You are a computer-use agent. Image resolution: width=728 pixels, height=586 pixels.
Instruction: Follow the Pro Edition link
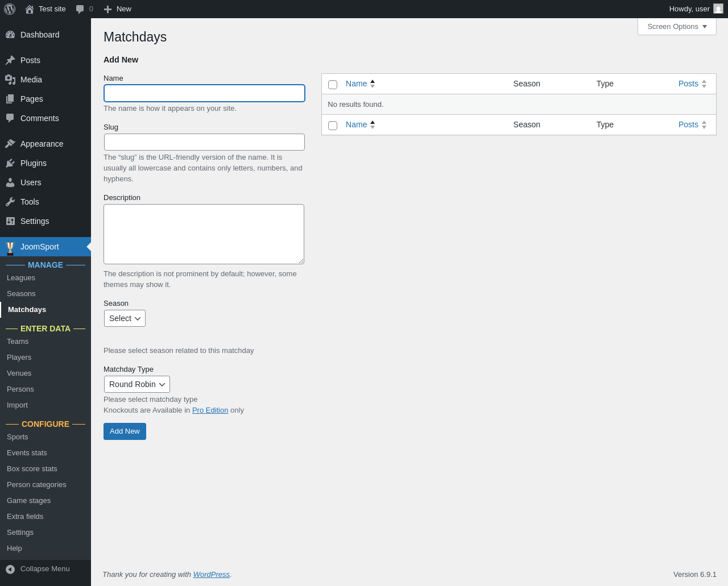coord(210,410)
